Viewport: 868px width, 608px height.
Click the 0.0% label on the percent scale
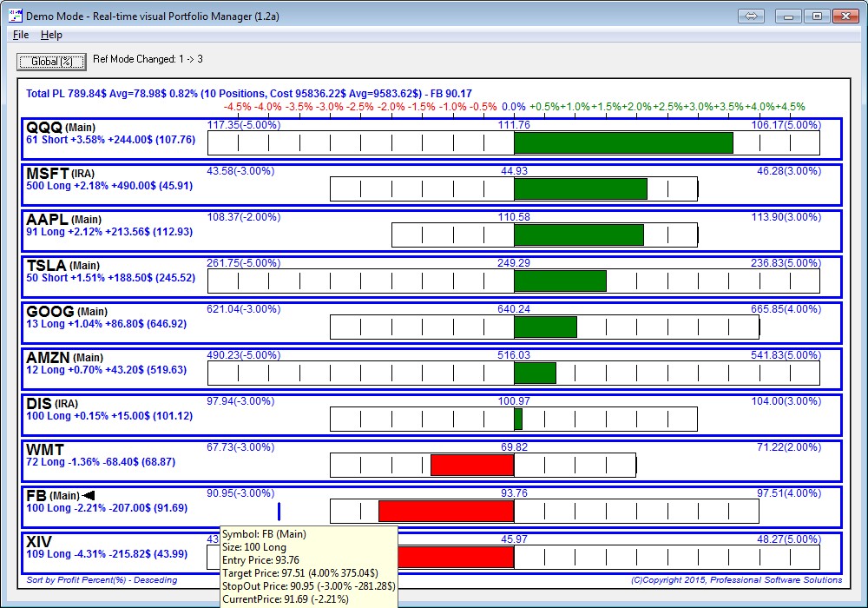click(x=514, y=107)
